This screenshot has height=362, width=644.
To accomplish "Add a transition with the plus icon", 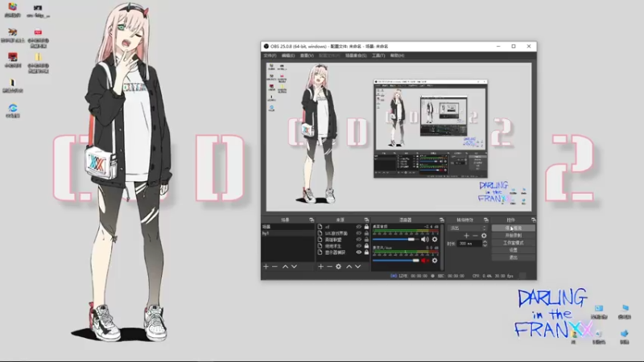I will (x=466, y=236).
